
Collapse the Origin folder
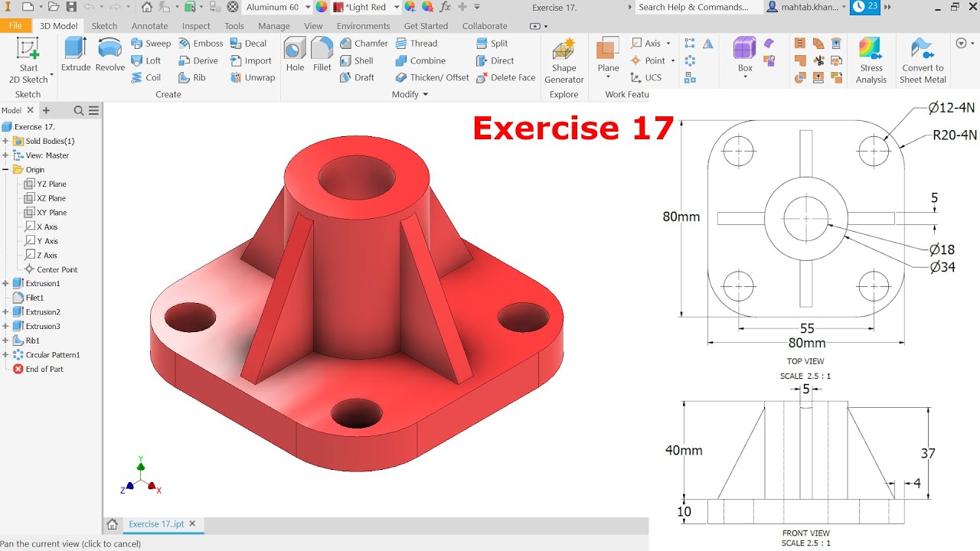click(6, 170)
